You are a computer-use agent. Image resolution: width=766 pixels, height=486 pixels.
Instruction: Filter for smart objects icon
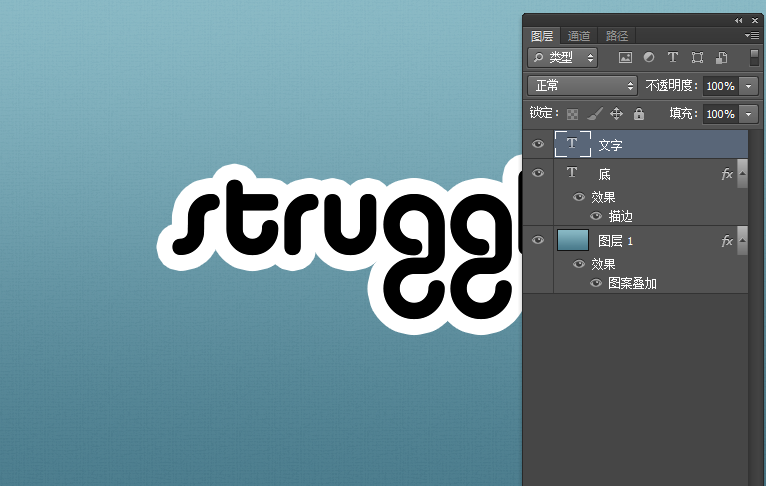[x=721, y=58]
